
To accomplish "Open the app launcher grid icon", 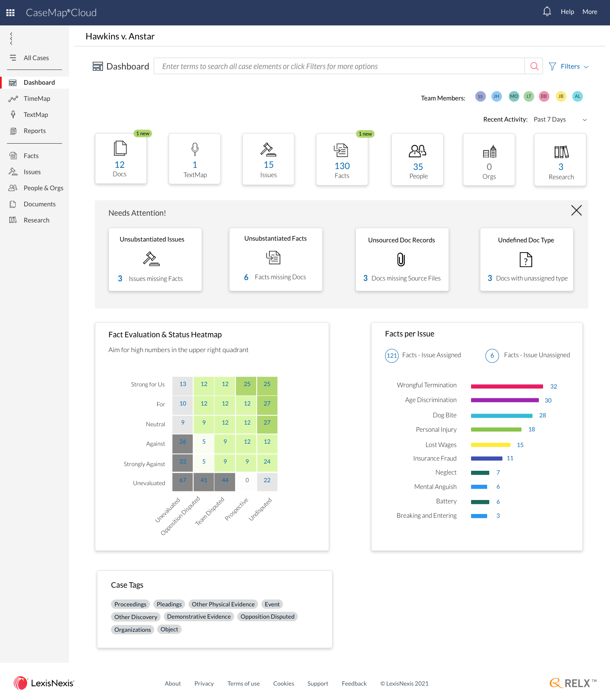I will (x=11, y=13).
